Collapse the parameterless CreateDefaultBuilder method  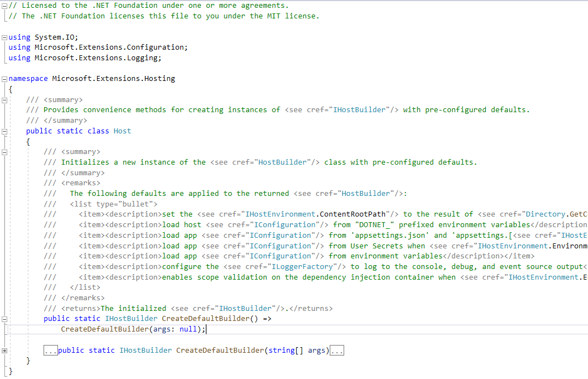coord(4,318)
